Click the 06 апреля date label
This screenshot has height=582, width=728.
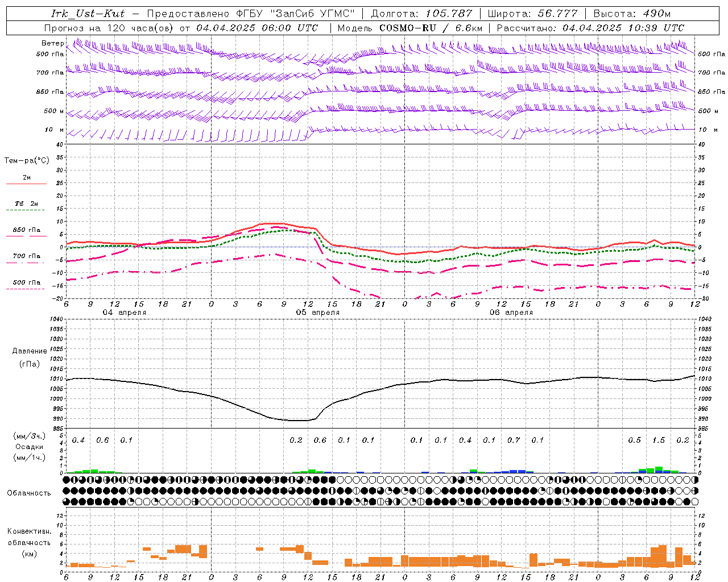[511, 313]
